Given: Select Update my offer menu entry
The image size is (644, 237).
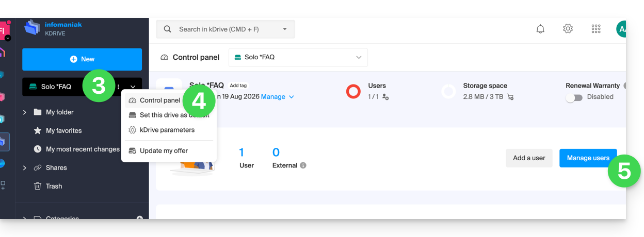Looking at the screenshot, I should coord(164,151).
